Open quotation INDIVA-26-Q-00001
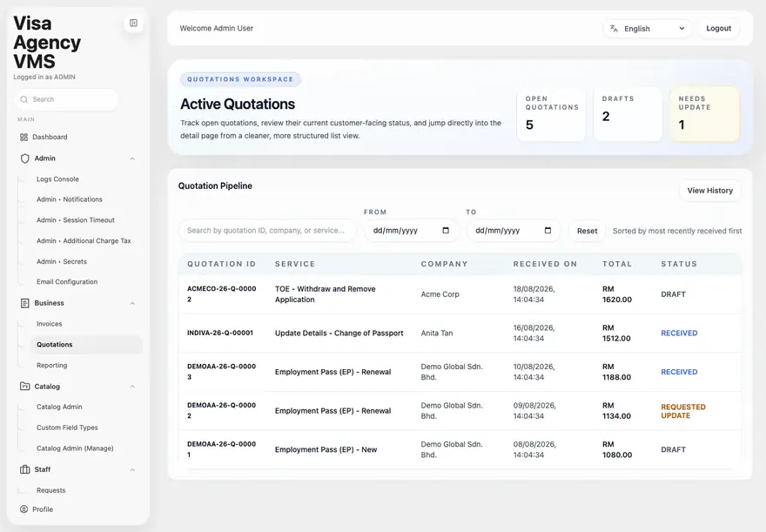766x532 pixels. click(x=220, y=333)
